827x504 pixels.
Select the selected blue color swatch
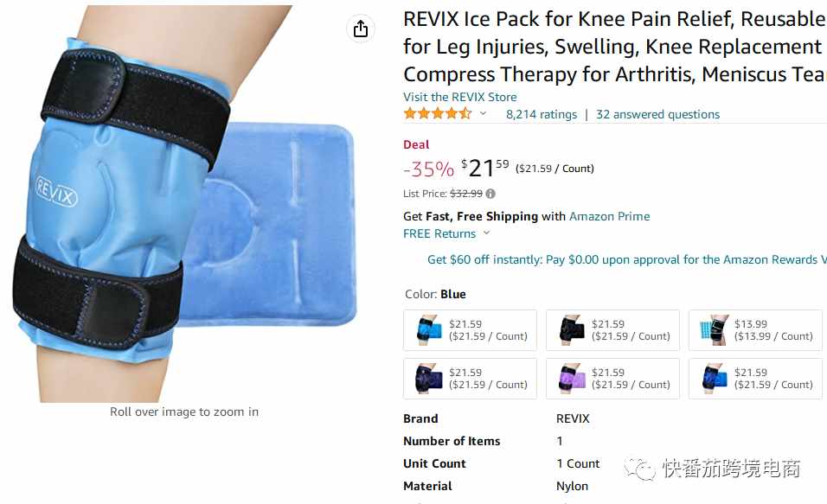(470, 330)
